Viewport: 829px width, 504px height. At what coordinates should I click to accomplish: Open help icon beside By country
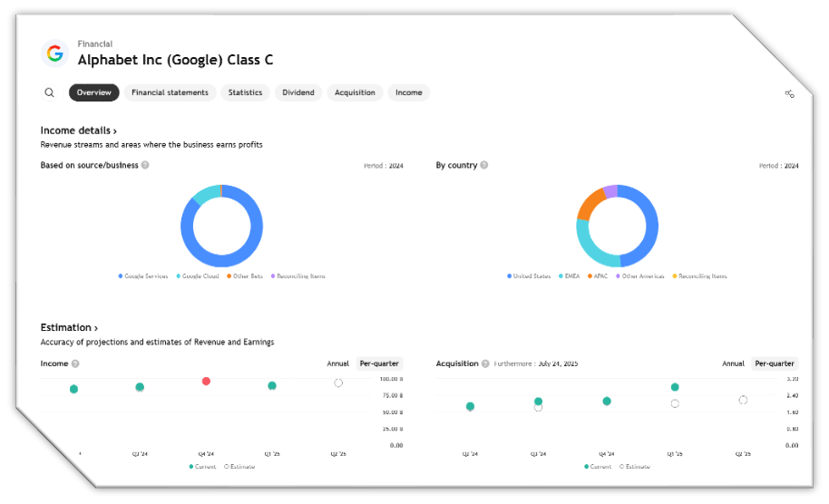[483, 165]
